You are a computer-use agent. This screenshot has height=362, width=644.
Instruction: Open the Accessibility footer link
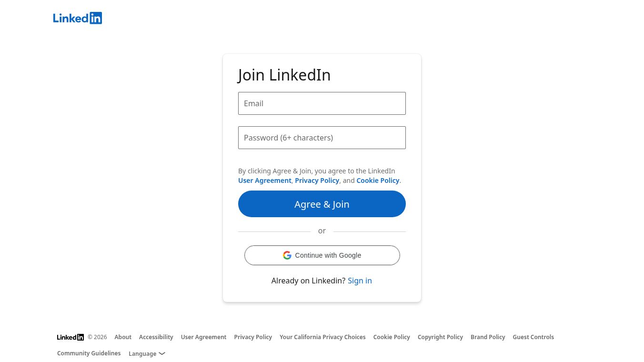156,337
